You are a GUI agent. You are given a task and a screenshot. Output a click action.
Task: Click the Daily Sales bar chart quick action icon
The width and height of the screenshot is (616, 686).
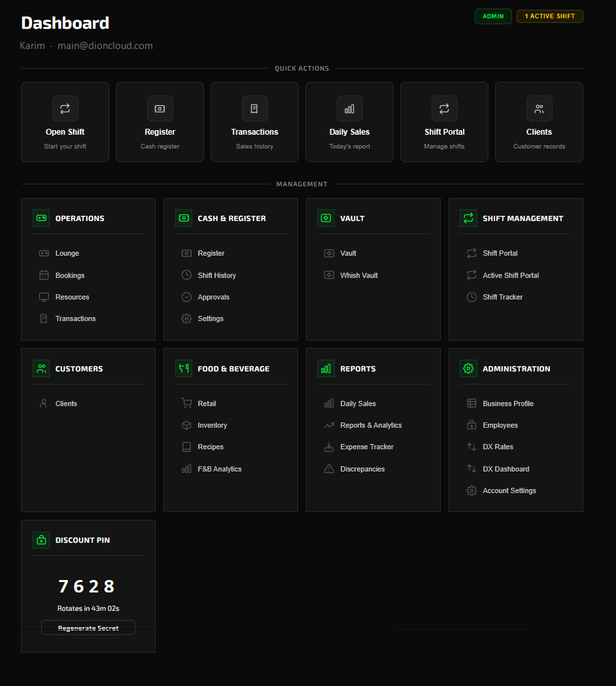[350, 109]
